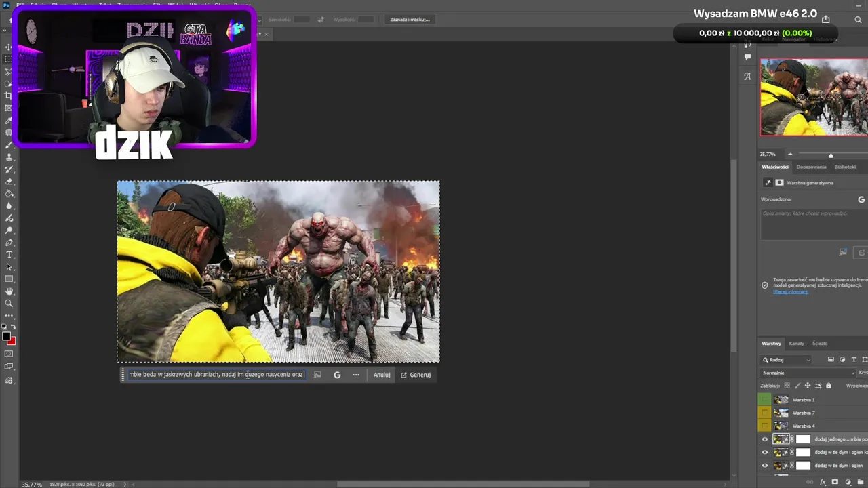Select the Eyedropper tool
Viewport: 868px width, 488px height.
9,120
